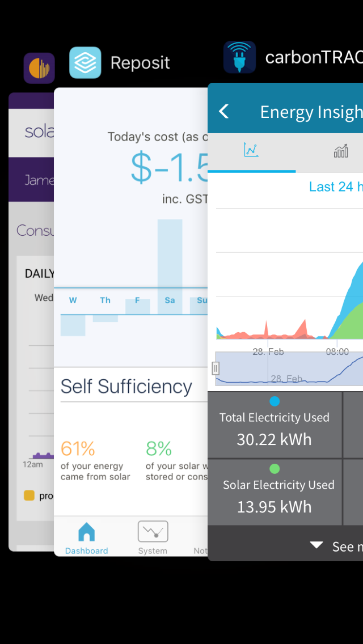Select the line chart view icon
This screenshot has height=644, width=363.
tap(251, 150)
